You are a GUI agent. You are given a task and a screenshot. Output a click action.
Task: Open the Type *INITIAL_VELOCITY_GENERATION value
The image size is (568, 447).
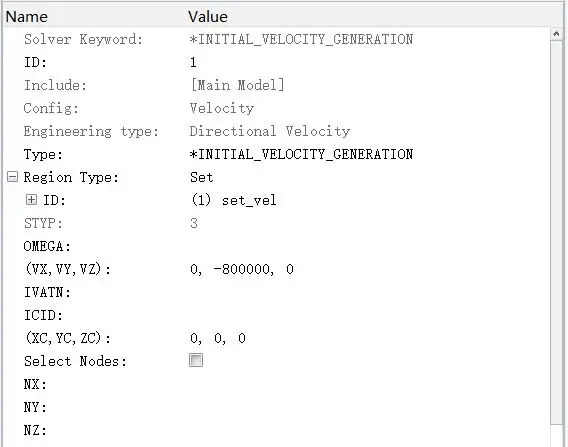[x=301, y=154]
